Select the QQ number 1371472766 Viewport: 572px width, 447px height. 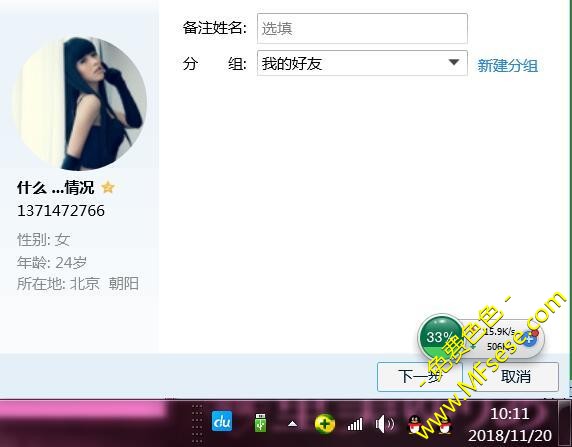point(61,211)
